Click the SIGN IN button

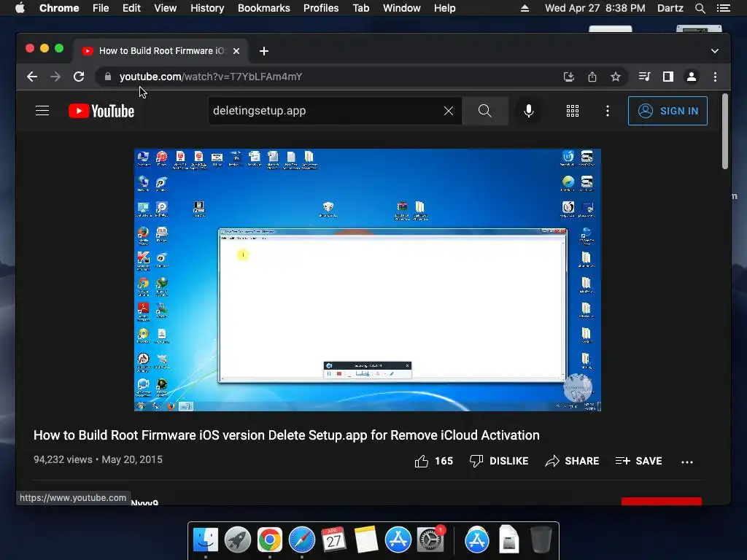pyautogui.click(x=668, y=111)
